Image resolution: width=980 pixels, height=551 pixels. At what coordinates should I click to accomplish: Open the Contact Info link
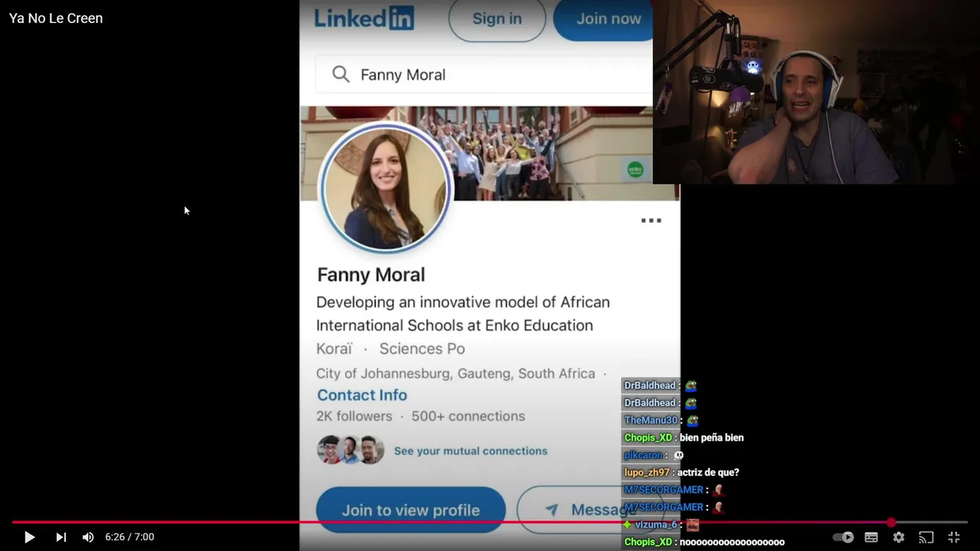click(x=362, y=395)
